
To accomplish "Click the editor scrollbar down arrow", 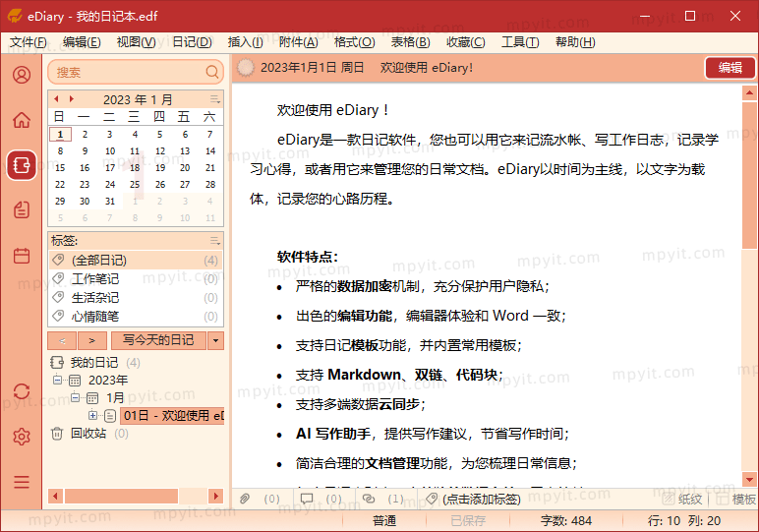I will click(749, 480).
